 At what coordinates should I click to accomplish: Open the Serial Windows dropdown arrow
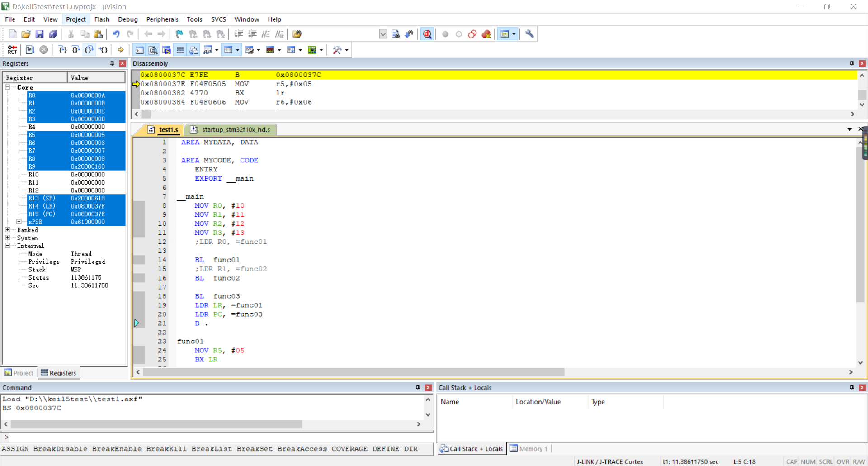(x=259, y=50)
